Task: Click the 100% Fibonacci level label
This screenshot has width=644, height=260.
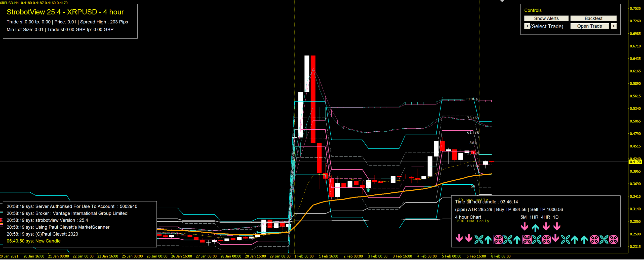Action: click(x=473, y=99)
